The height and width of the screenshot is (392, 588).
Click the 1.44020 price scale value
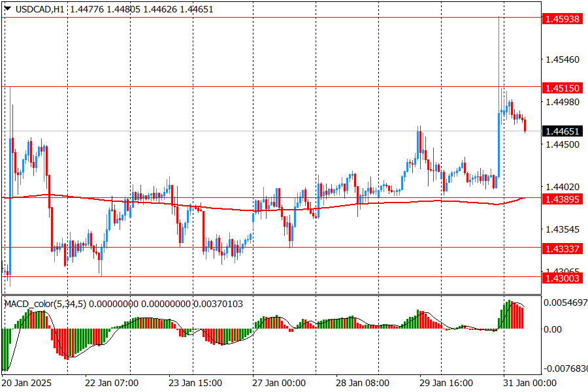[563, 187]
